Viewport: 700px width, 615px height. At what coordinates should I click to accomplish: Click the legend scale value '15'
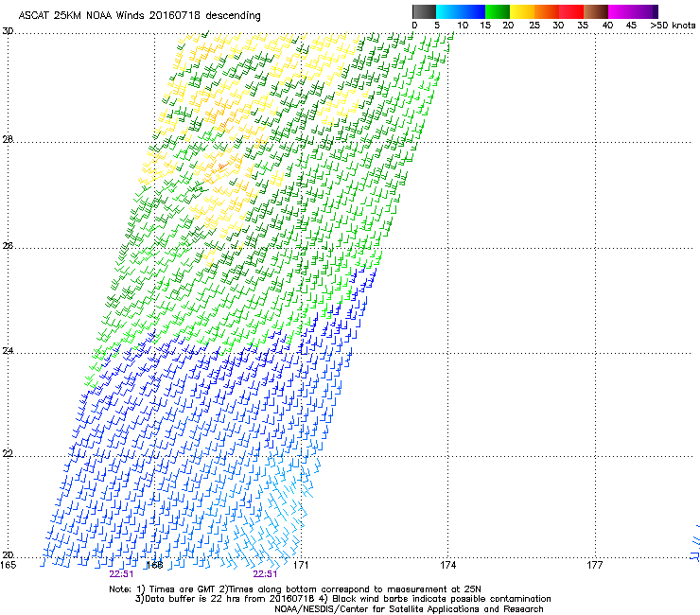click(485, 26)
